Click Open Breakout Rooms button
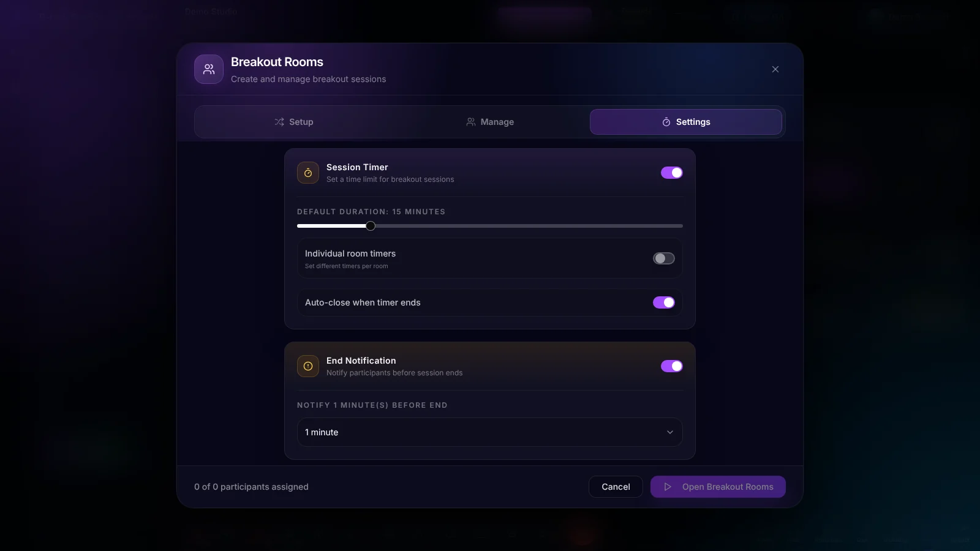980x551 pixels. [x=718, y=487]
